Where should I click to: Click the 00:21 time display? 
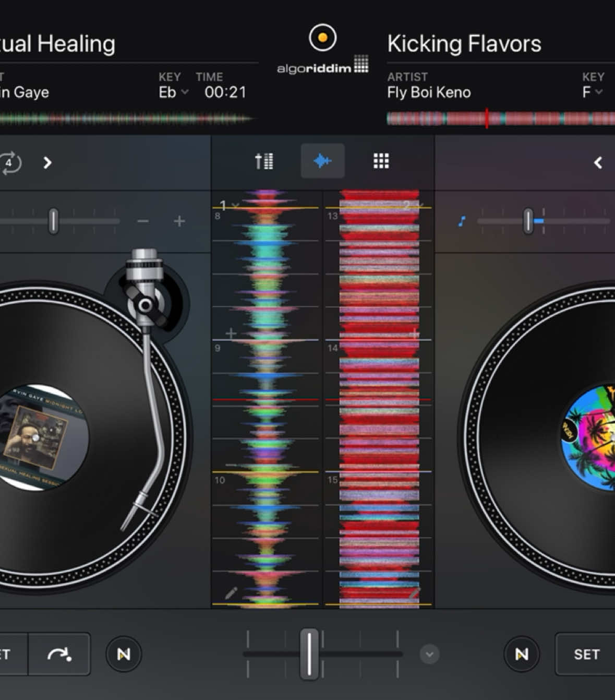coord(225,92)
